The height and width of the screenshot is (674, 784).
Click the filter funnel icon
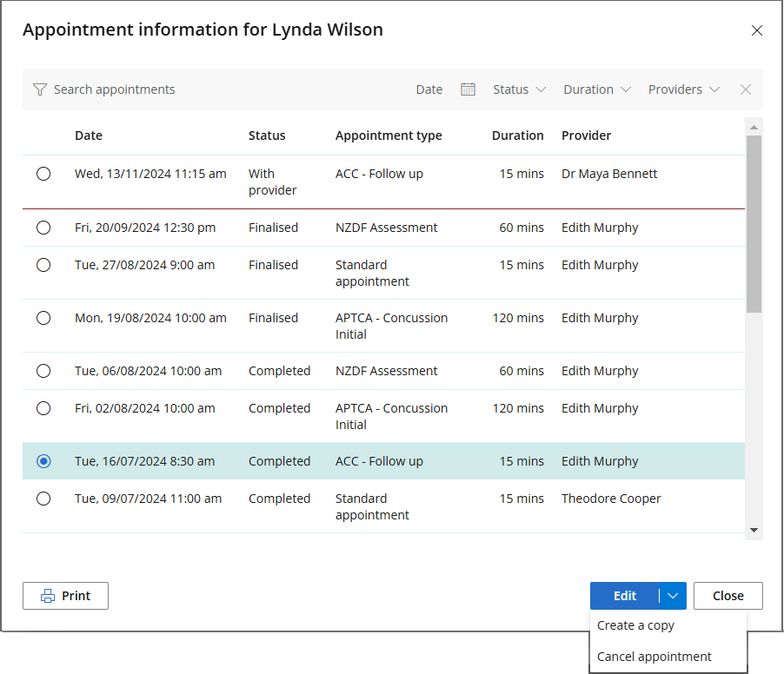(x=39, y=89)
